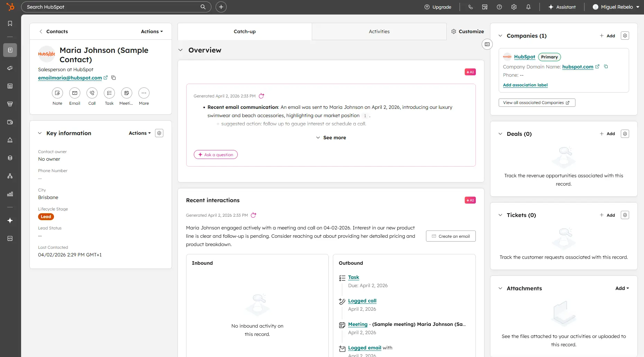Screen dimensions: 644x357
Task: Open the Data Management database sidebar icon
Action: pos(10,158)
